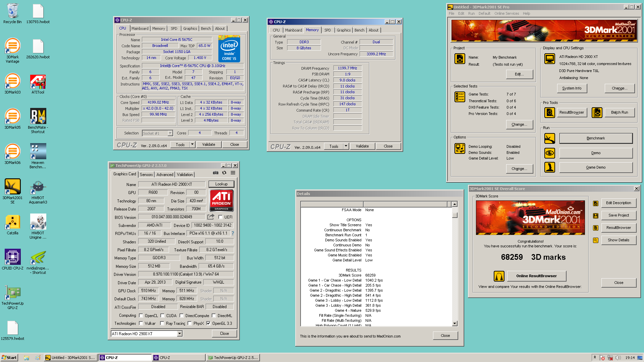Switch to TechPowerUp GPU-Z taskbar item
This screenshot has height=362, width=644.
233,358
